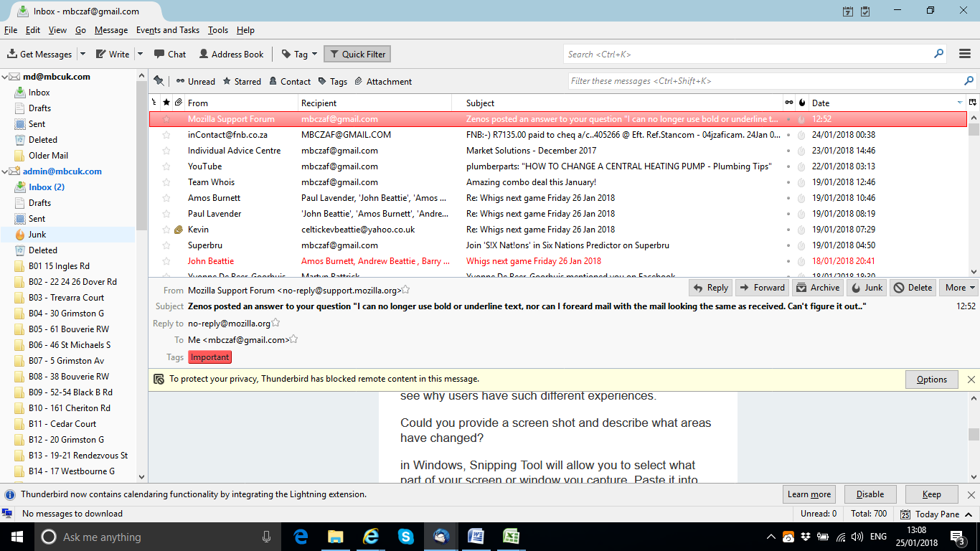
Task: Toggle the Attachment quick filter
Action: (x=383, y=81)
